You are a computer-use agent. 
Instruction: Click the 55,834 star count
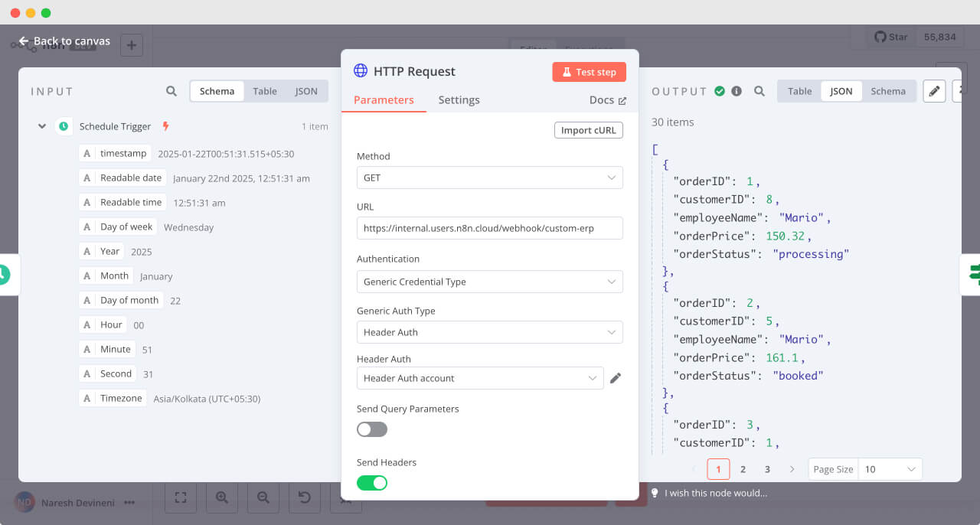tap(940, 37)
